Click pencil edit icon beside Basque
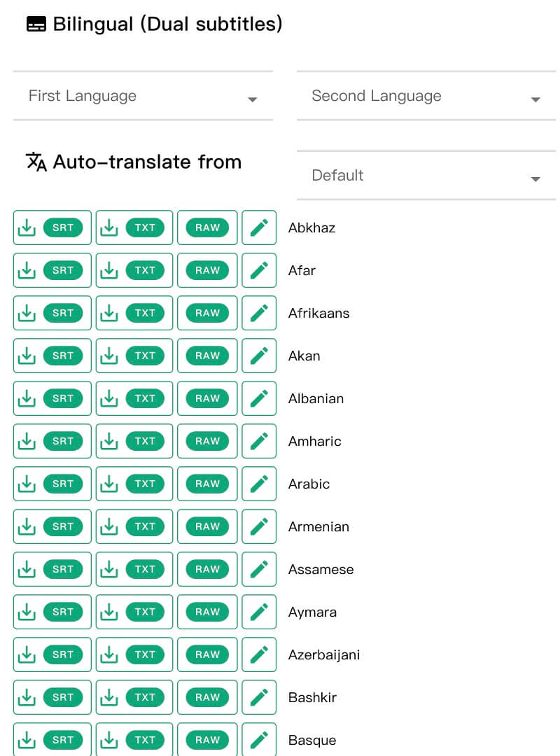 [259, 739]
